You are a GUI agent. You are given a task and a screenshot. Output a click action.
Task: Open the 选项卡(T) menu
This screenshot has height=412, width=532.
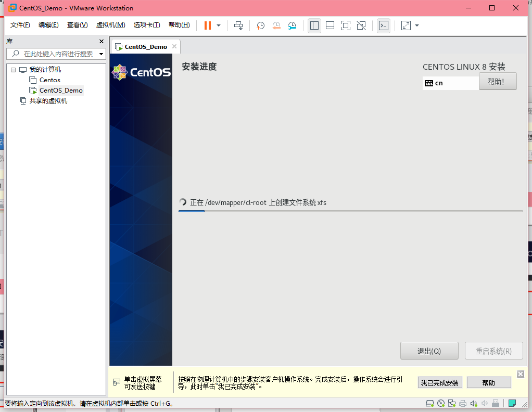pos(147,25)
